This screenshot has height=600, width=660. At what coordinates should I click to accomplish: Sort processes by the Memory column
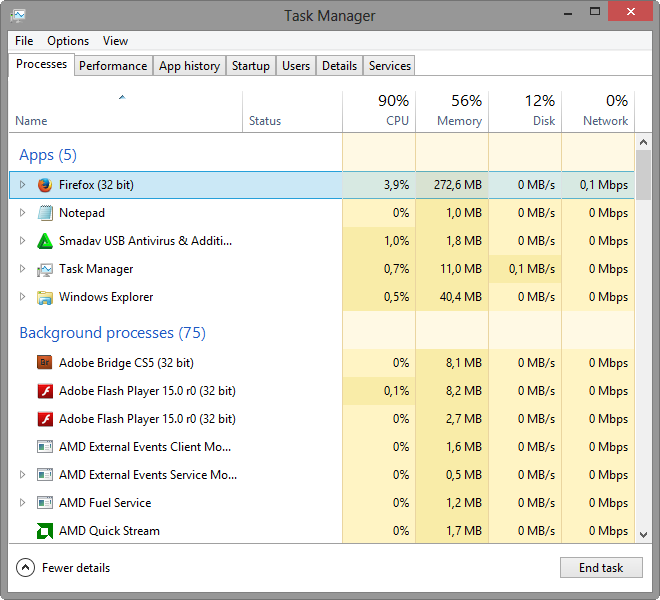(x=452, y=112)
